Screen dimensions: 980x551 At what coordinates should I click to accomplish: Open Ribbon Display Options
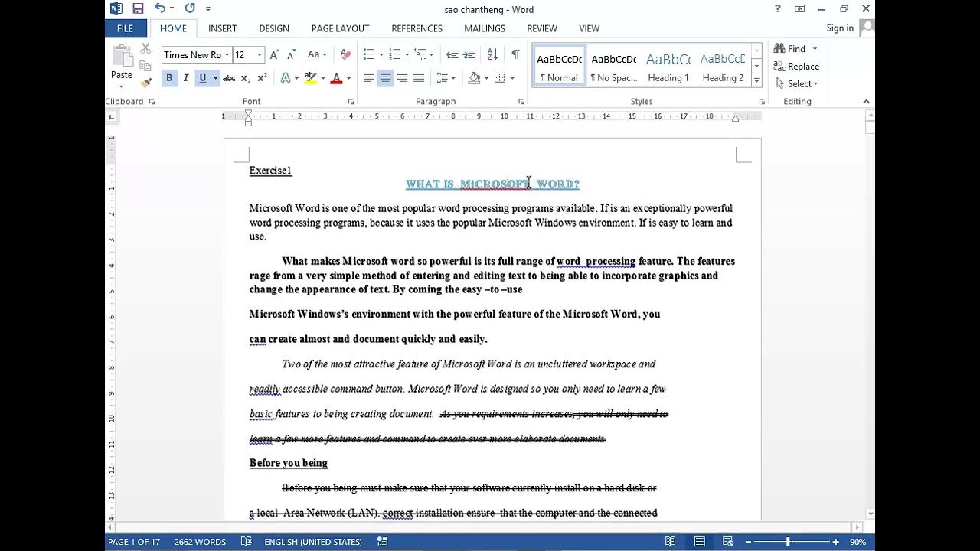800,8
